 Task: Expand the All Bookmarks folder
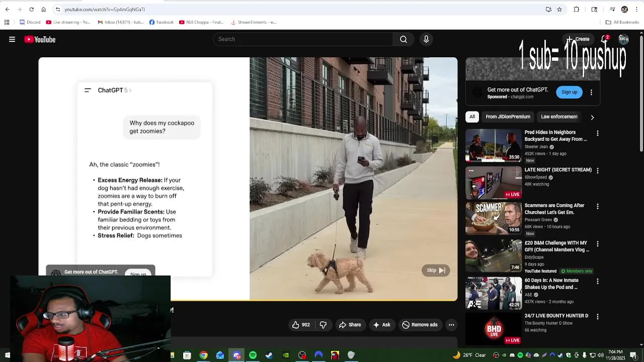coord(622,22)
